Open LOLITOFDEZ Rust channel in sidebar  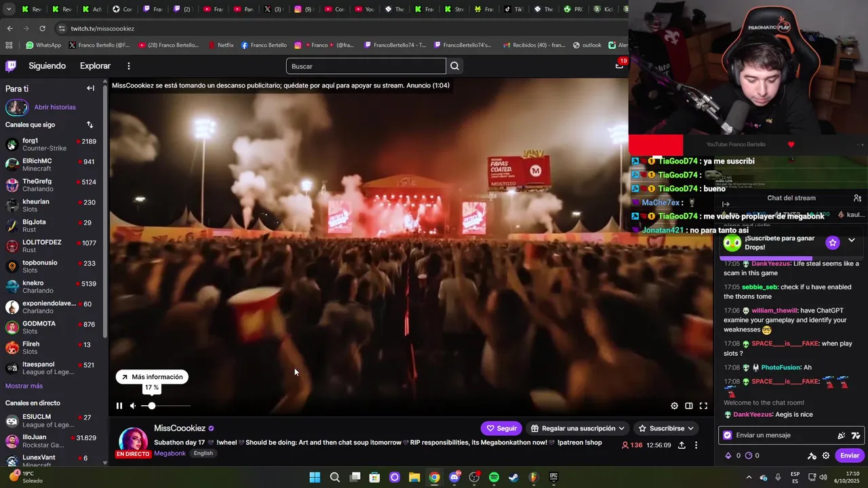tap(52, 246)
